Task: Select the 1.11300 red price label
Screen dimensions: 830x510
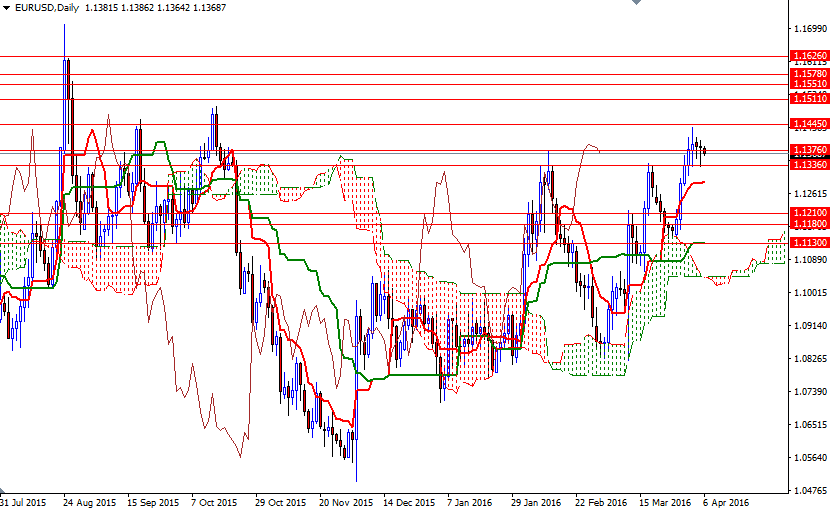Action: [809, 243]
